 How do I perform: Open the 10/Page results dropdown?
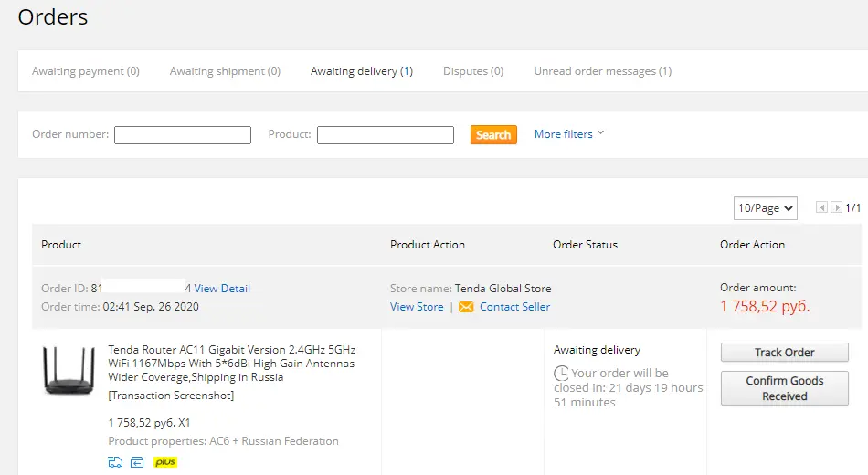[x=765, y=208]
